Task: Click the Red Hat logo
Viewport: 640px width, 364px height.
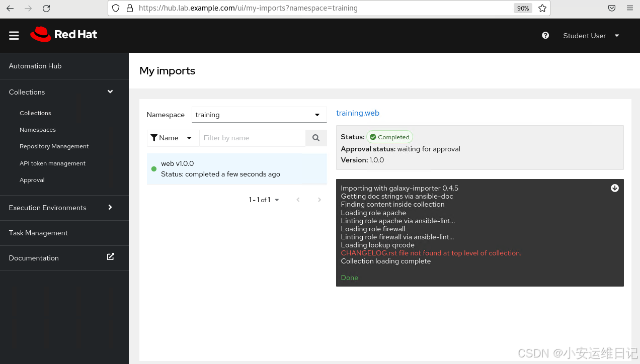Action: click(63, 34)
